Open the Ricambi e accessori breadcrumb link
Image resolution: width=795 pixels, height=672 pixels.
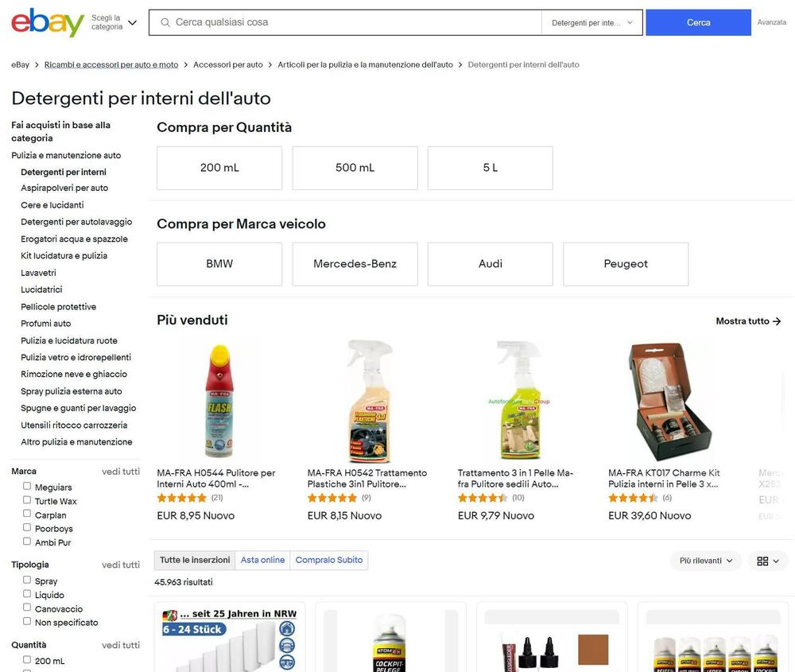click(111, 64)
